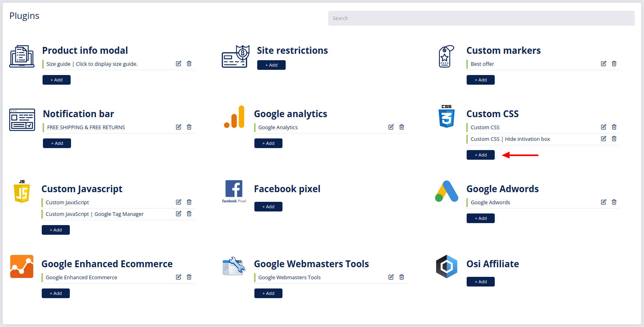Delete the Google Adwords entry
Screen dimensions: 644x327
click(614, 202)
